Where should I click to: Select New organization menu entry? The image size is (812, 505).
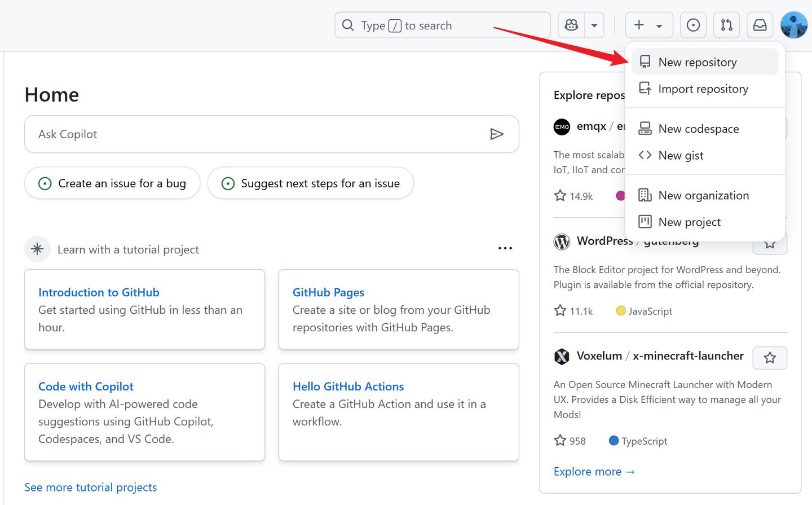(705, 195)
